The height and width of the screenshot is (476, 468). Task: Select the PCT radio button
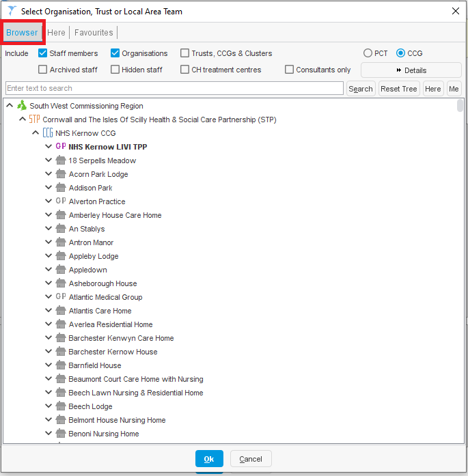[368, 53]
